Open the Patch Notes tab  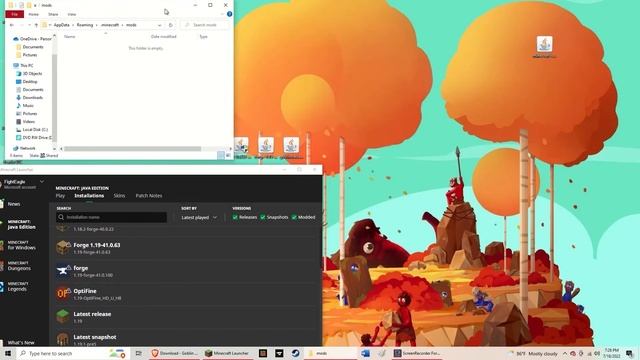click(x=149, y=196)
